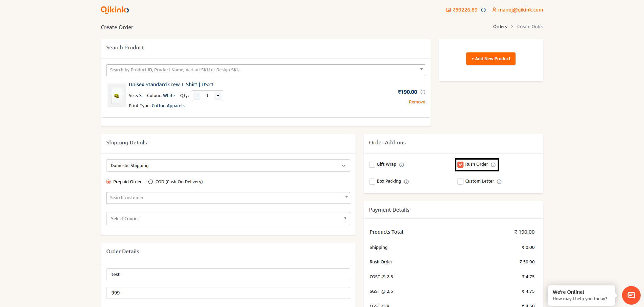Screen dimensions: 644x307
Task: Click the Custom Letter info icon
Action: point(500,182)
